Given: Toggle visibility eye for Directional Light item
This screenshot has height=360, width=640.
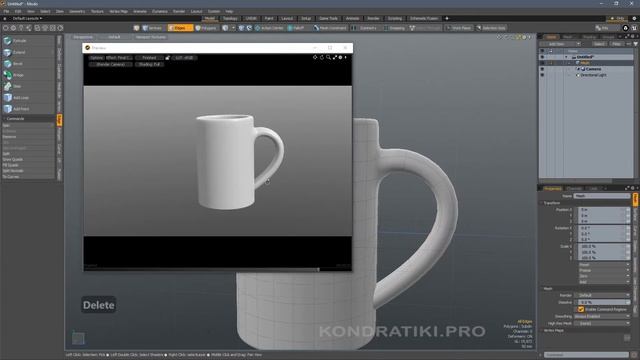Looking at the screenshot, I should click(542, 75).
